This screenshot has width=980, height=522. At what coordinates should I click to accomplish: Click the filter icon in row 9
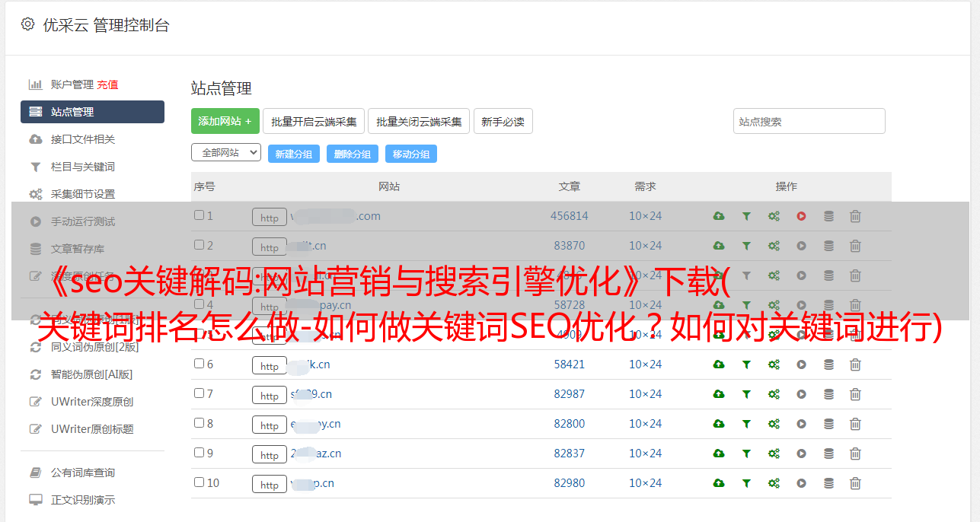[746, 454]
